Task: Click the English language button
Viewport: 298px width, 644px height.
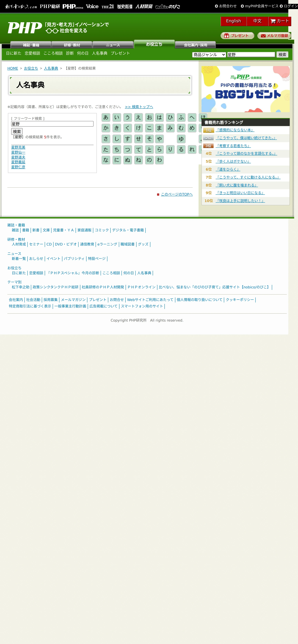Action: point(233,21)
